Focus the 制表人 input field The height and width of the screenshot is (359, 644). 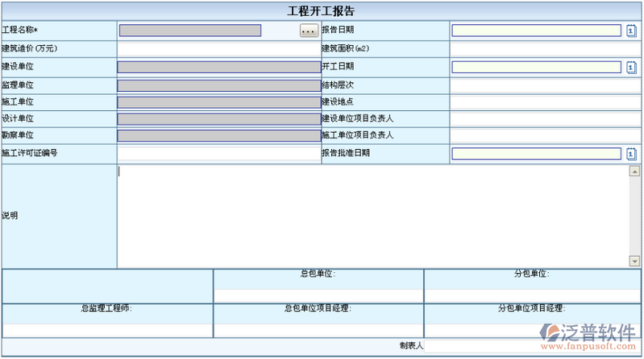point(532,346)
